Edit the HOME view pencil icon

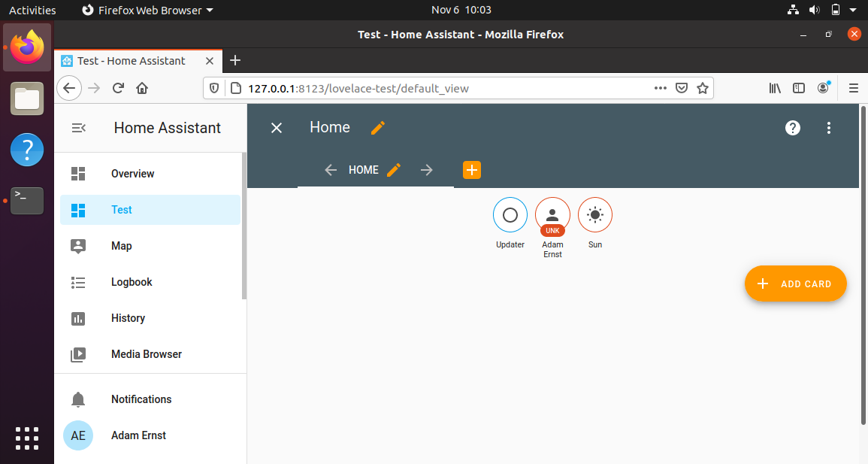[394, 170]
